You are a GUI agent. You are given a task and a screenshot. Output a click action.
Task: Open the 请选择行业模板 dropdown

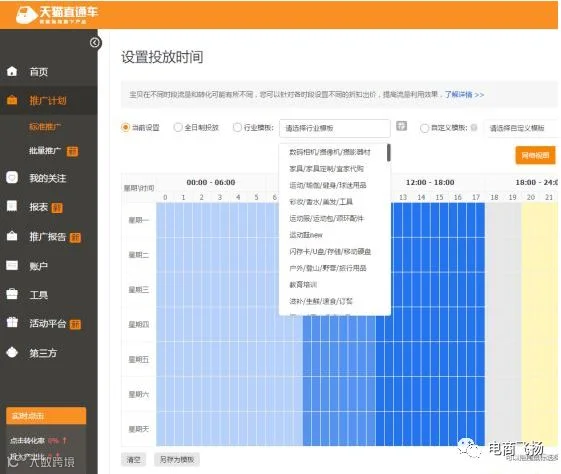pyautogui.click(x=335, y=128)
